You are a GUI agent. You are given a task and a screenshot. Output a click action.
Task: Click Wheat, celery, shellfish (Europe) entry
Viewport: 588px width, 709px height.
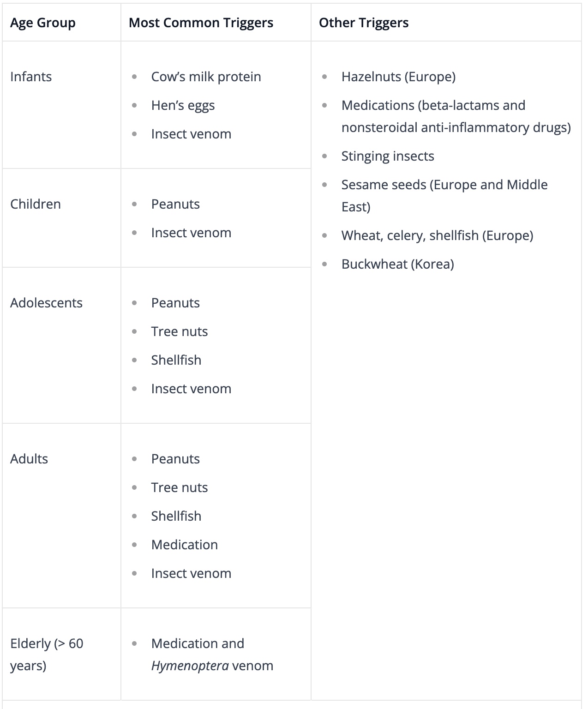(438, 235)
